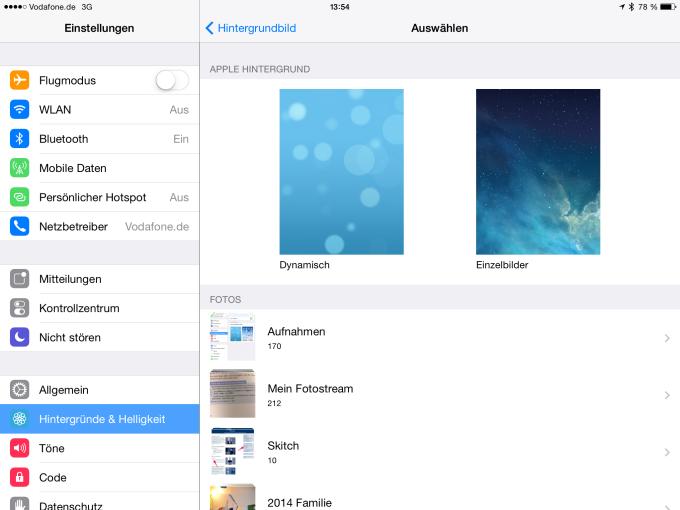Open Persönlicher Hotspot settings
Screen dimensions: 680x510
[100, 197]
